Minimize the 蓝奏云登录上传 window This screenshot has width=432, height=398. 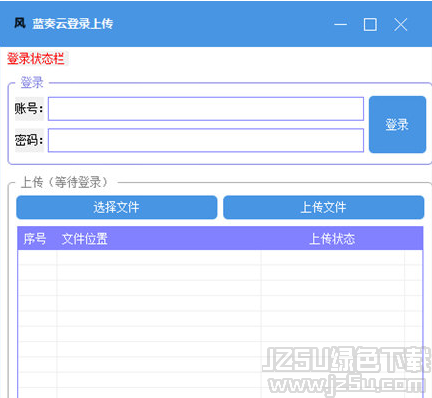pyautogui.click(x=340, y=24)
